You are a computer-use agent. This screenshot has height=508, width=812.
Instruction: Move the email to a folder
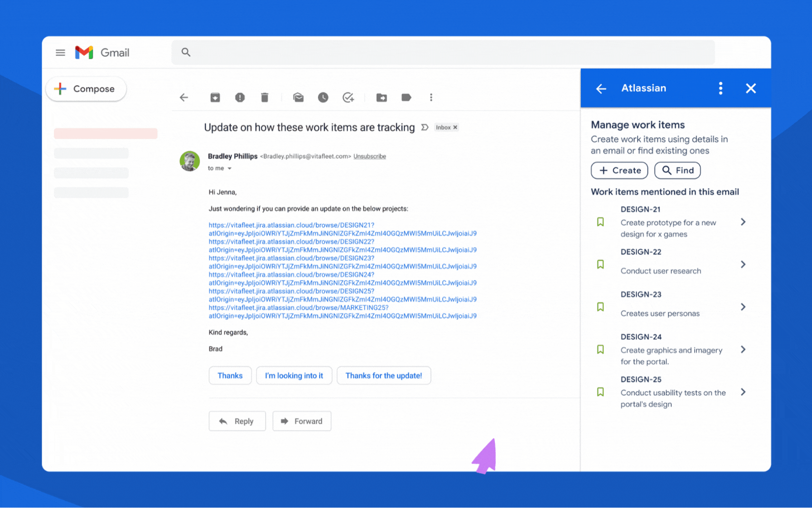[381, 98]
